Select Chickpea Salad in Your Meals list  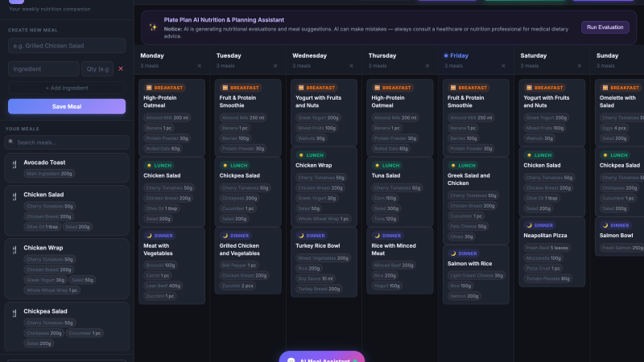tap(67, 327)
